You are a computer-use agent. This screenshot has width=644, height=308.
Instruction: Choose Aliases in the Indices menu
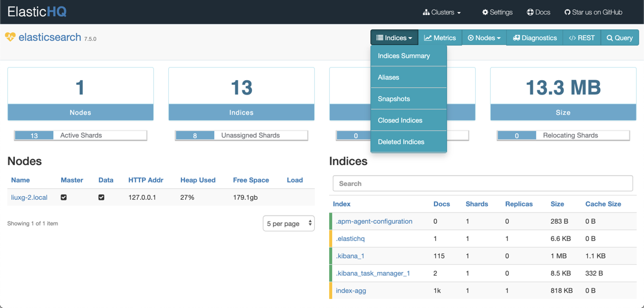click(409, 77)
